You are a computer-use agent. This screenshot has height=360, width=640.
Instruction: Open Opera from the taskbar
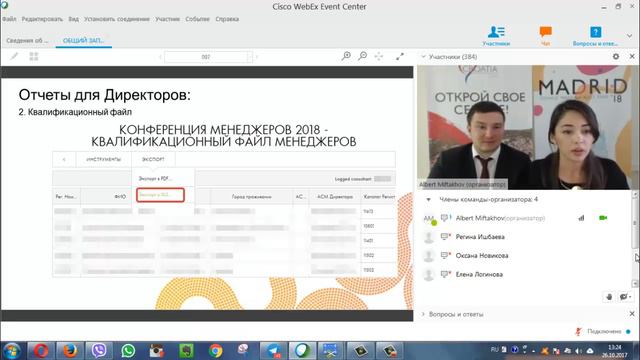point(40,351)
